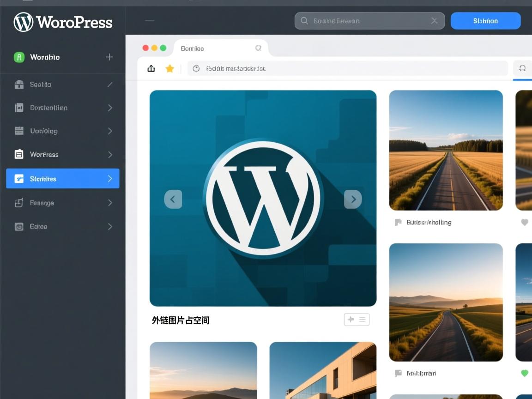Advance the carousel with the right arrow button
The width and height of the screenshot is (532, 399).
pos(353,199)
